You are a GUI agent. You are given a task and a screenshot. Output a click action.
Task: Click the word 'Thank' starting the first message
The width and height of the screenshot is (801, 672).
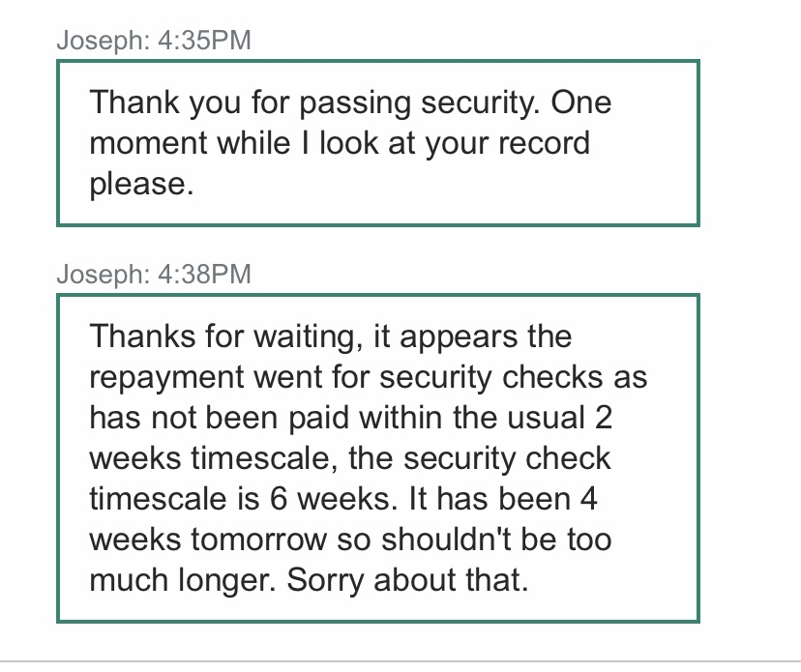(x=134, y=102)
